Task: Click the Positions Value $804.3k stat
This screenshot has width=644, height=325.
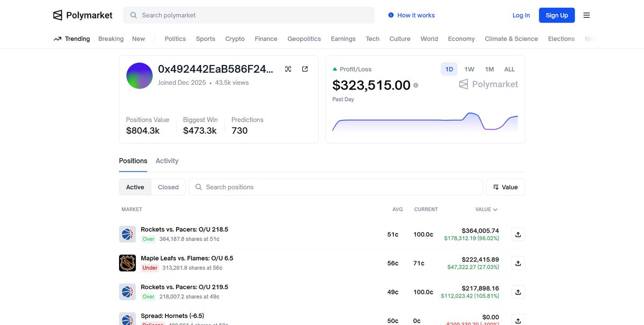Action: 148,125
